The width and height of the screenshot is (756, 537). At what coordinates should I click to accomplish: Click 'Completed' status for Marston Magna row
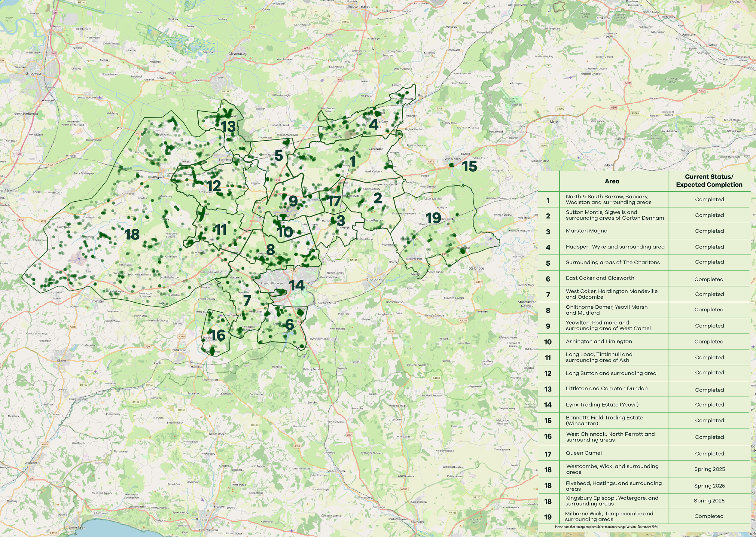[709, 231]
